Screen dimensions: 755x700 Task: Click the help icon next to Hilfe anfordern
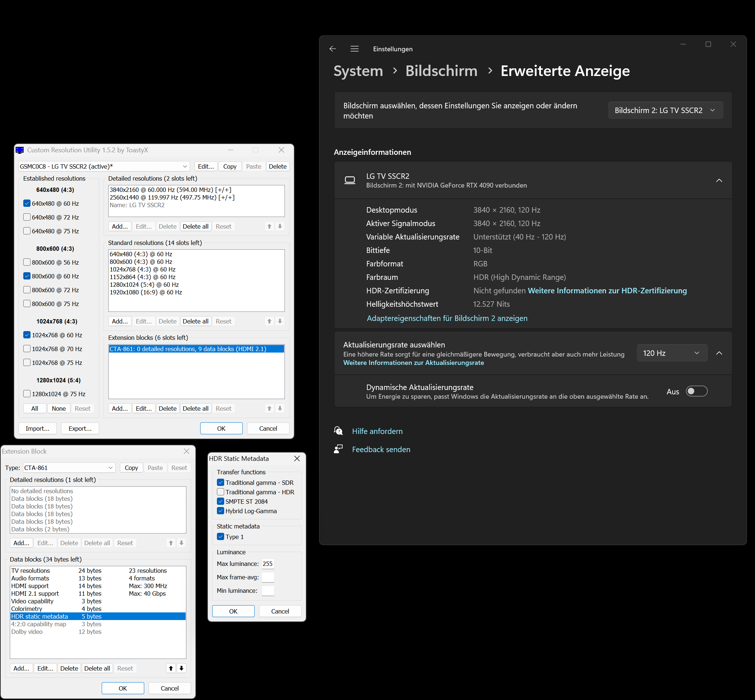coord(338,431)
